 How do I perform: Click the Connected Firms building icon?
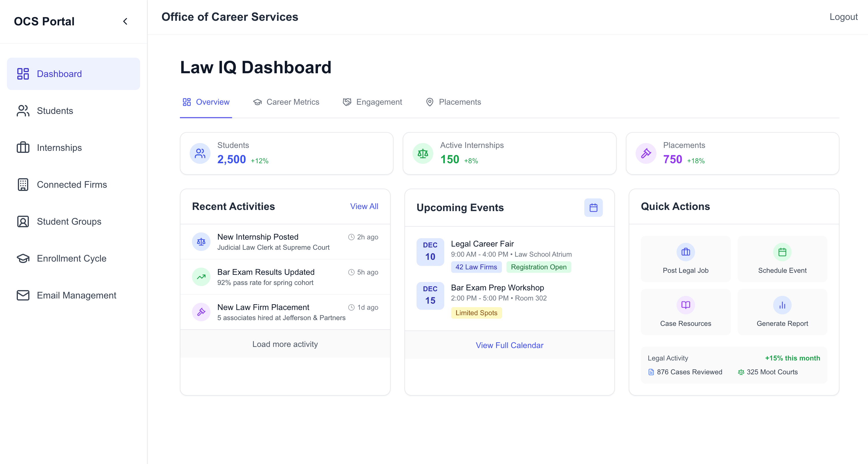point(22,184)
